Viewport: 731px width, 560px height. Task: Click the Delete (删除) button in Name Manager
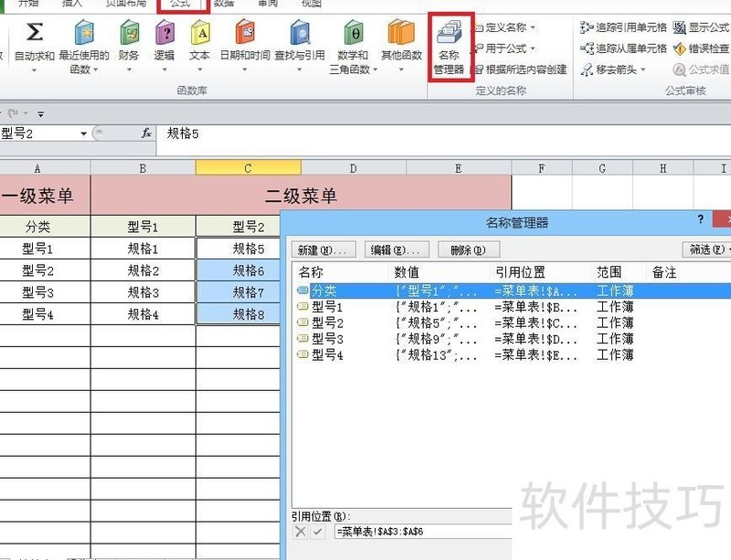469,250
